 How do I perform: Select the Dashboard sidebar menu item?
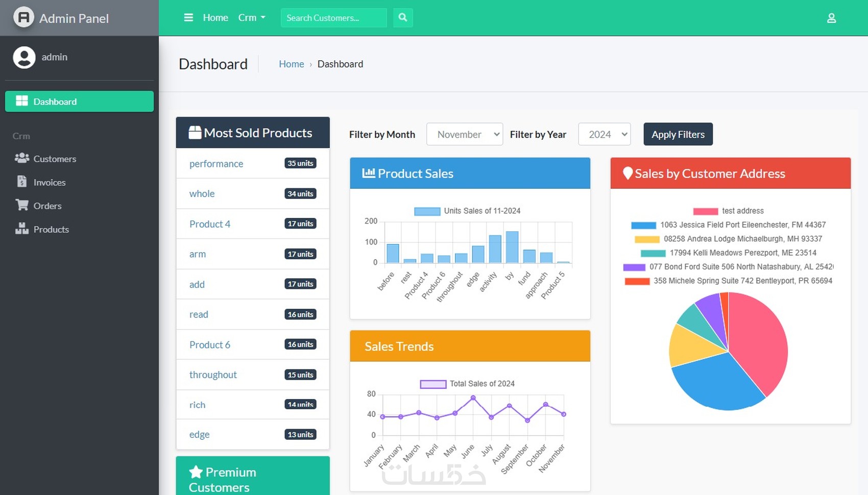79,102
